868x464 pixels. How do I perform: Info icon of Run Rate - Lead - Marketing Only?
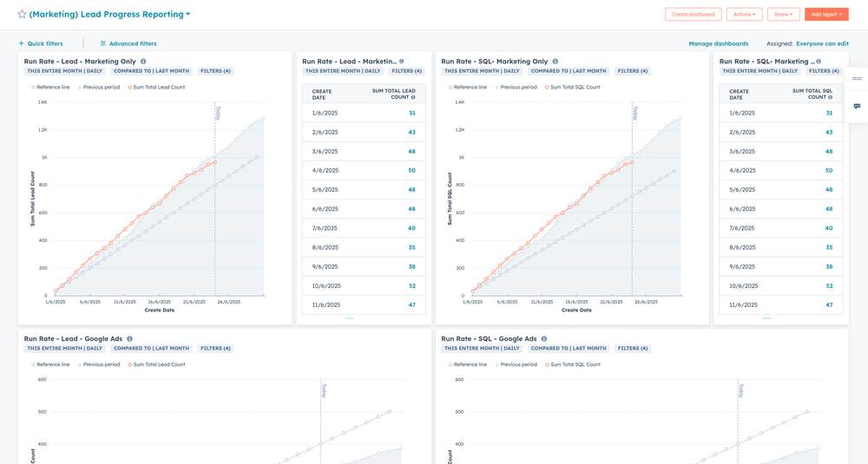tap(143, 62)
